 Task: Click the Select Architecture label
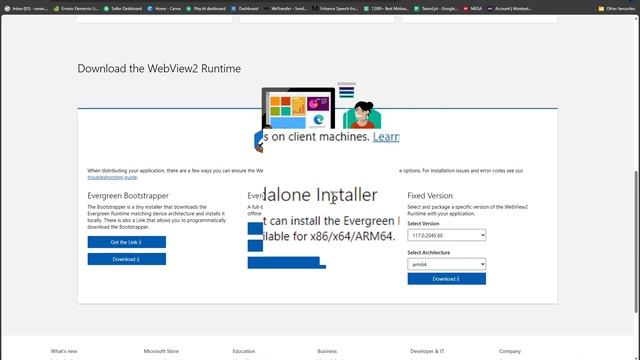(429, 253)
